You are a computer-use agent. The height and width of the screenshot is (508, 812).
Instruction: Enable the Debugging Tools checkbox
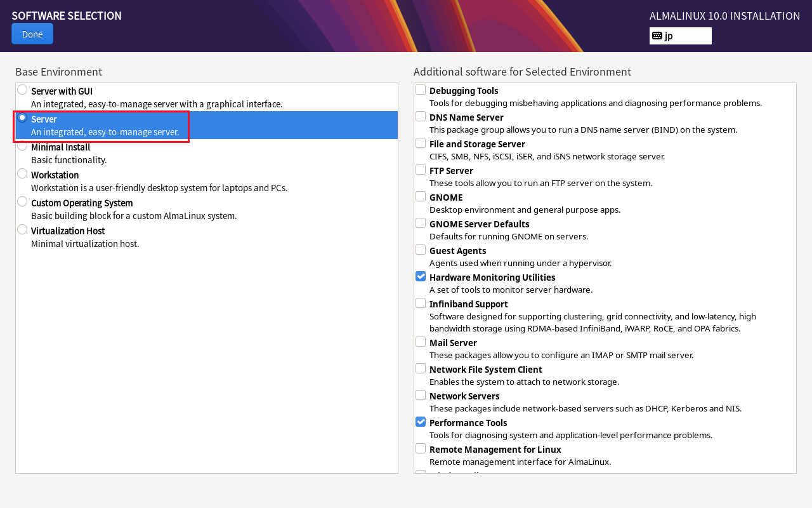[421, 90]
